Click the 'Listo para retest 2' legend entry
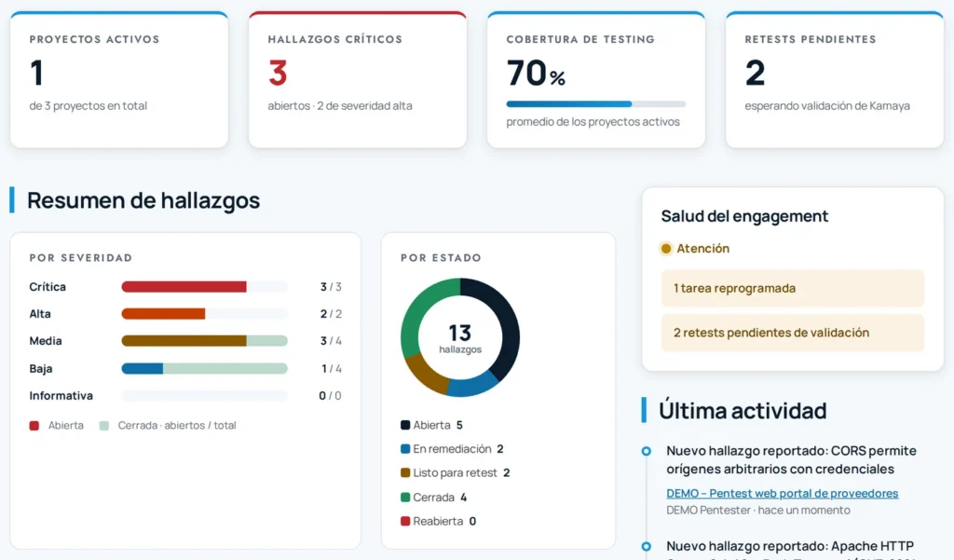The height and width of the screenshot is (560, 954). point(455,472)
